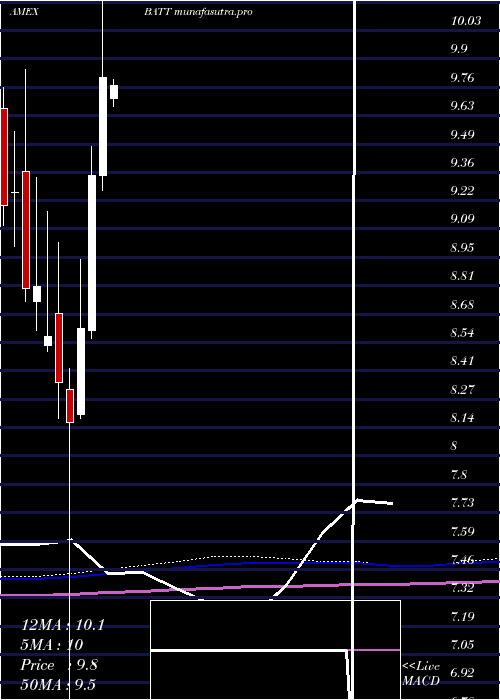Click the 9.76 price axis label
This screenshot has height=700, width=500.
(x=462, y=78)
